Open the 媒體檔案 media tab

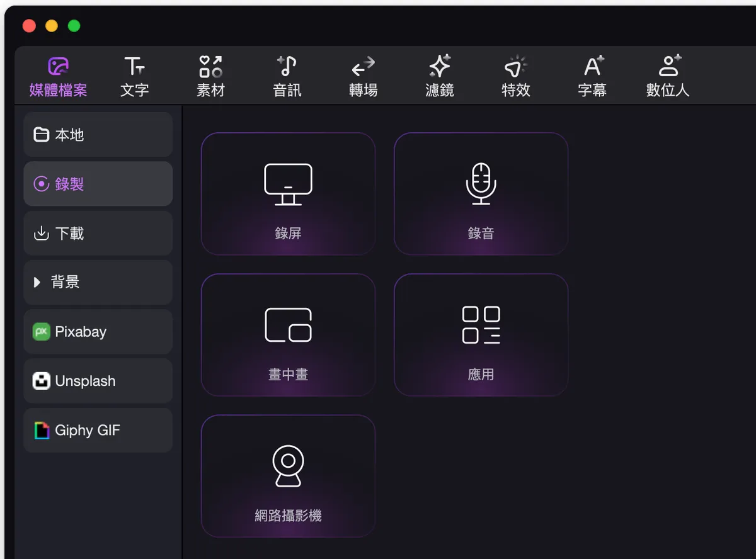pos(58,77)
